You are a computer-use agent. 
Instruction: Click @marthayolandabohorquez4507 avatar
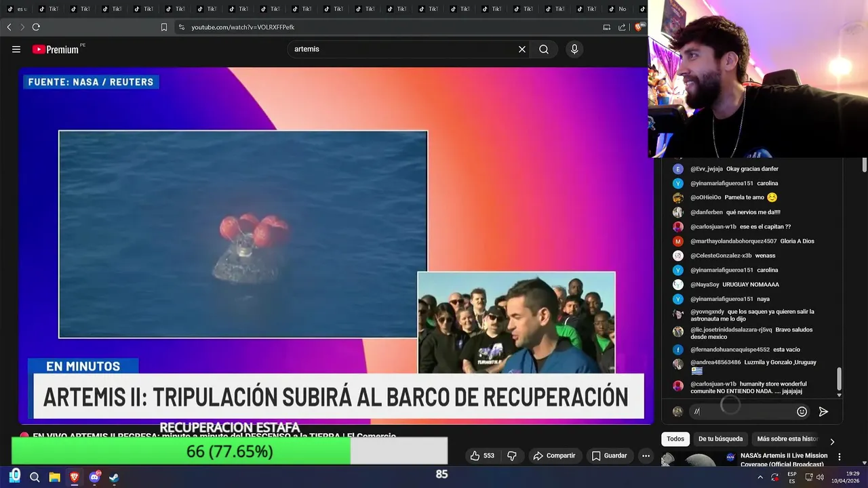[x=677, y=241]
